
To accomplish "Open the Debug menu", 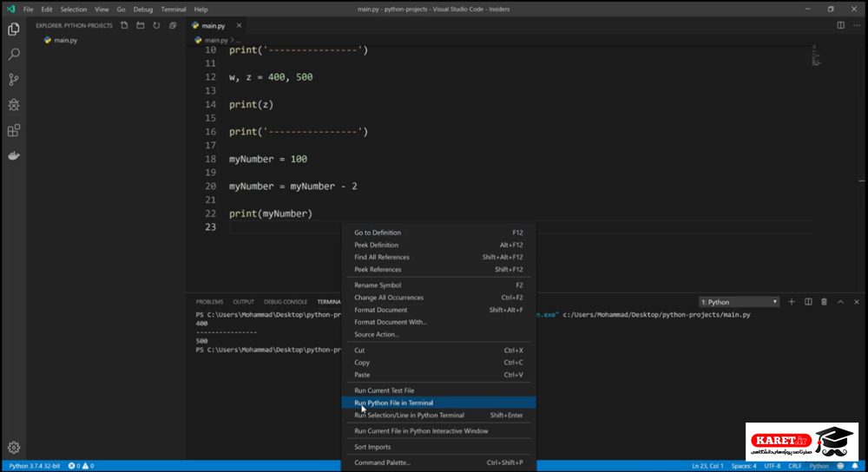I will click(143, 10).
